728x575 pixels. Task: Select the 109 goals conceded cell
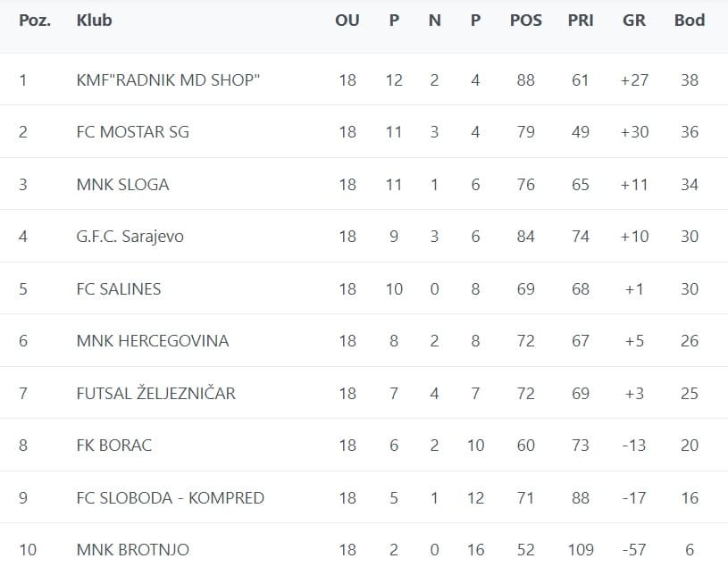[581, 550]
